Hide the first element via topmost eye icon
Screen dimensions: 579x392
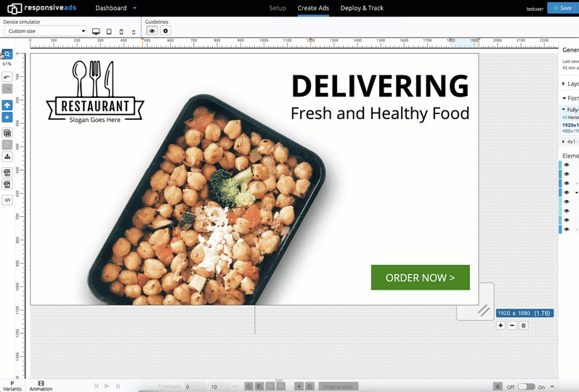coord(567,165)
